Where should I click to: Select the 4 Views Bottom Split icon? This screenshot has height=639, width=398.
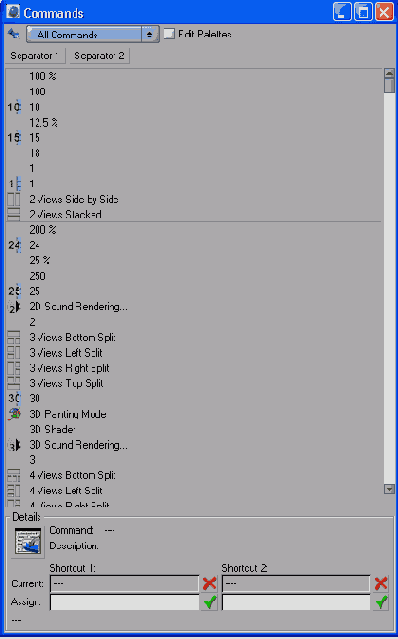[13, 475]
